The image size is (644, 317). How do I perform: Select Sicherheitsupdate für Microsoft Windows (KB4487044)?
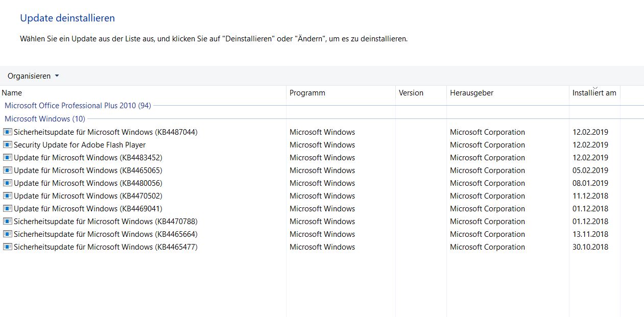coord(106,132)
